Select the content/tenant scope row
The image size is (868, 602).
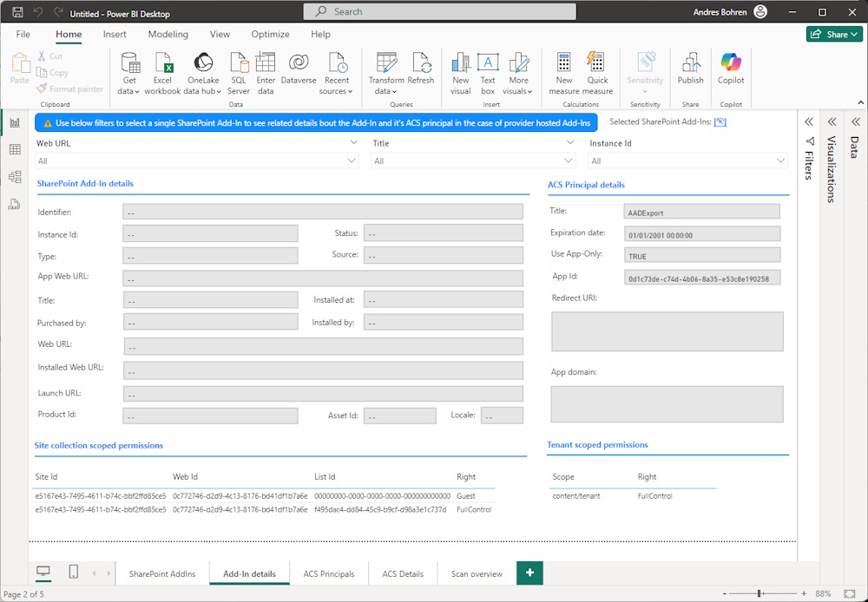tap(576, 496)
